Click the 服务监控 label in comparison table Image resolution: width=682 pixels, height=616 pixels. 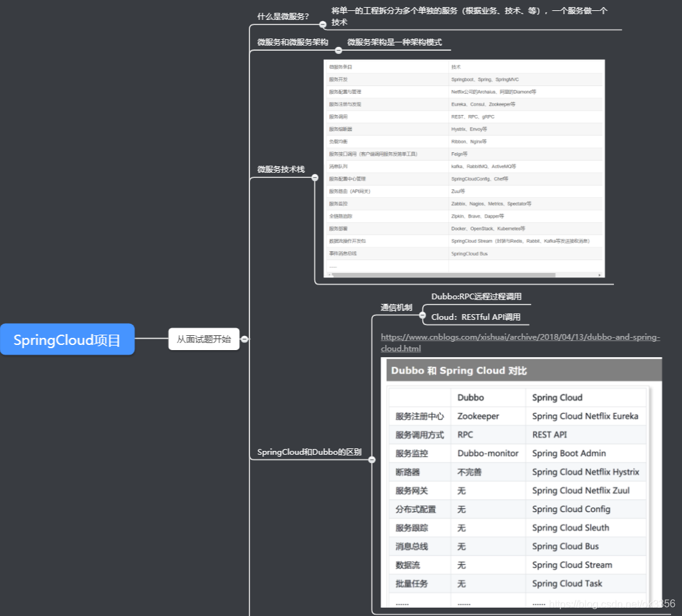[411, 453]
